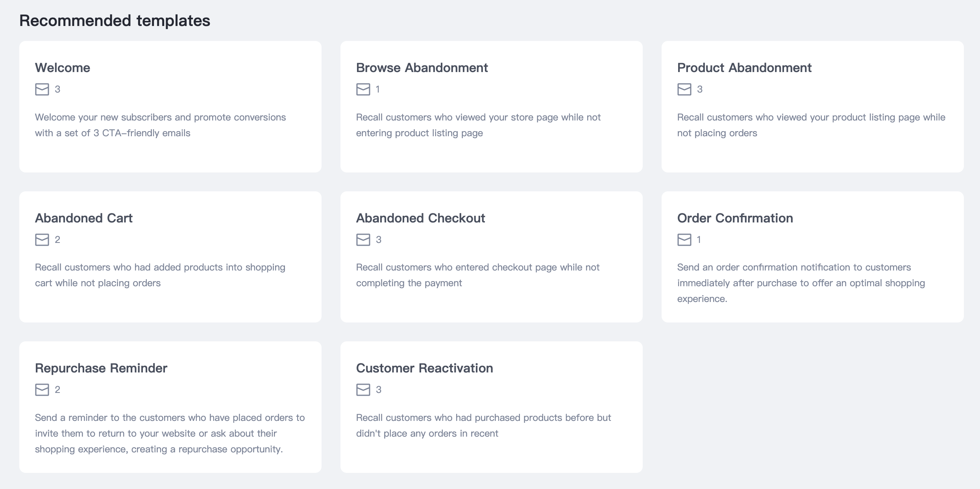Choose the Customer Reactivation template title
The height and width of the screenshot is (489, 980).
pyautogui.click(x=424, y=368)
